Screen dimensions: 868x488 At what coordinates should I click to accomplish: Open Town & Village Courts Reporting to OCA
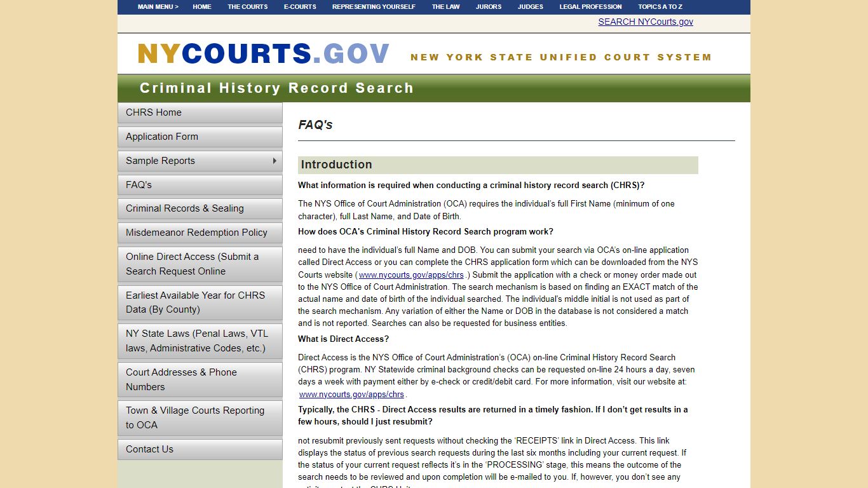[x=200, y=417]
